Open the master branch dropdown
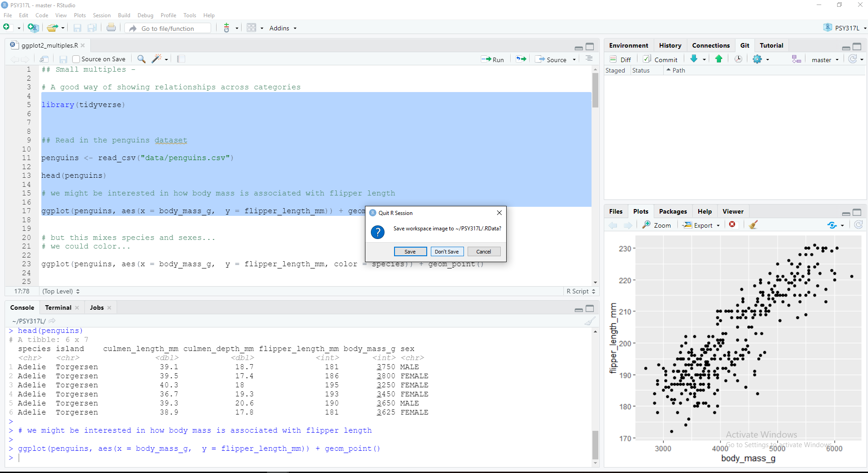Screen dimensions: 868x473 [x=825, y=59]
